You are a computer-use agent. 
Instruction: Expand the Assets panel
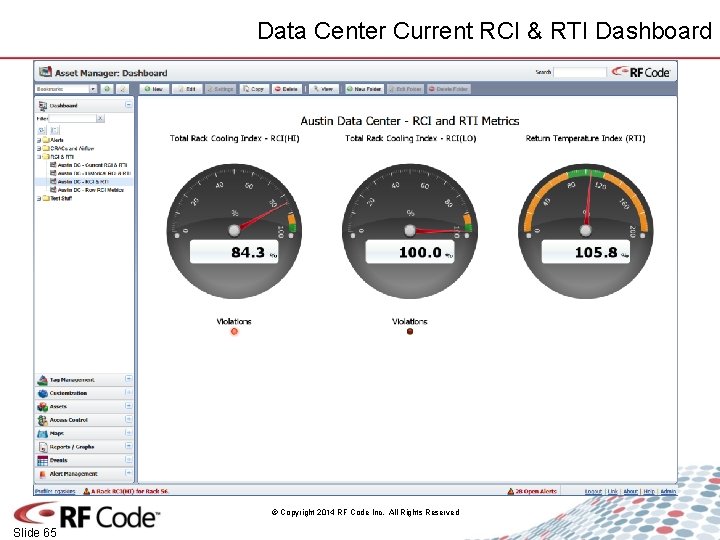128,406
